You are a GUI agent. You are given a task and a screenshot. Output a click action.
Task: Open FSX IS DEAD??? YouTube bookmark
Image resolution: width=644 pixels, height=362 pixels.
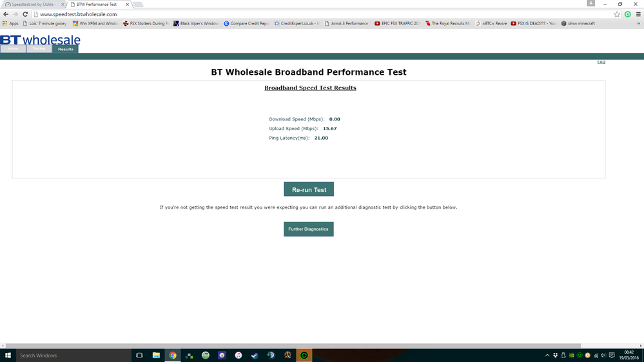(533, 23)
